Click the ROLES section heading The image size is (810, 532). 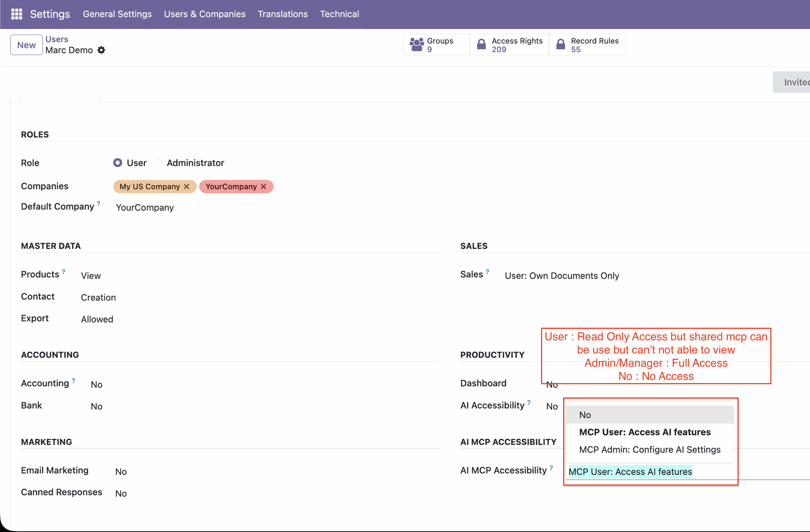click(35, 135)
